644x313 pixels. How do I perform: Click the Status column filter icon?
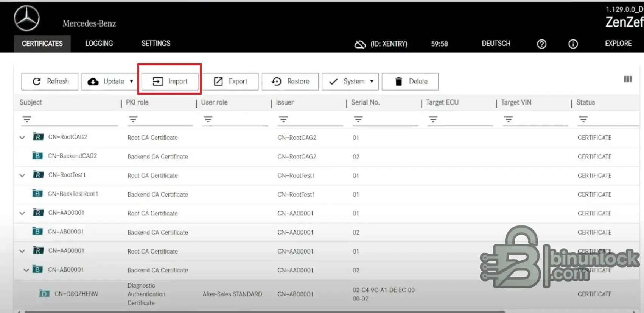[583, 119]
